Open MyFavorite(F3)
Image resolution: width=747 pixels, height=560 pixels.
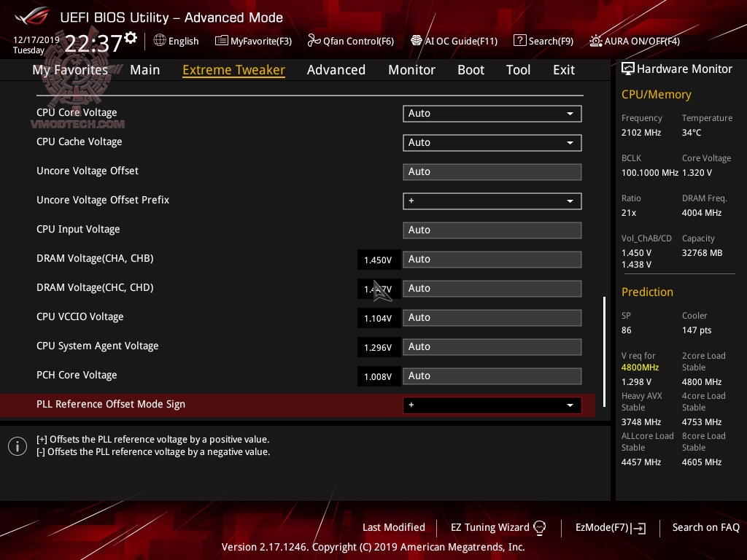[253, 41]
